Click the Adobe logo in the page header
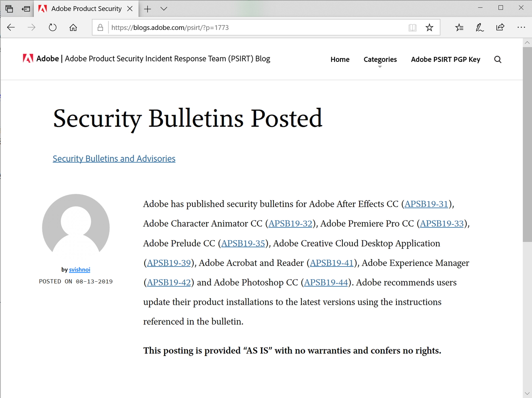Viewport: 532px width, 398px height. coord(27,59)
